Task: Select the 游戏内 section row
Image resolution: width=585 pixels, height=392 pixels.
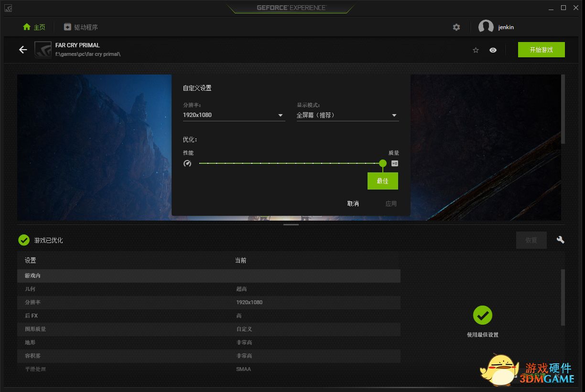Action: [x=209, y=275]
